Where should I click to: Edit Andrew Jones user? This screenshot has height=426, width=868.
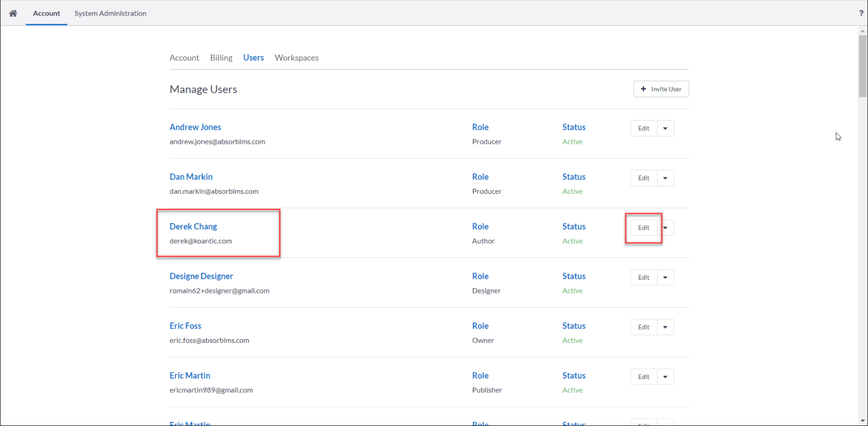click(x=644, y=128)
